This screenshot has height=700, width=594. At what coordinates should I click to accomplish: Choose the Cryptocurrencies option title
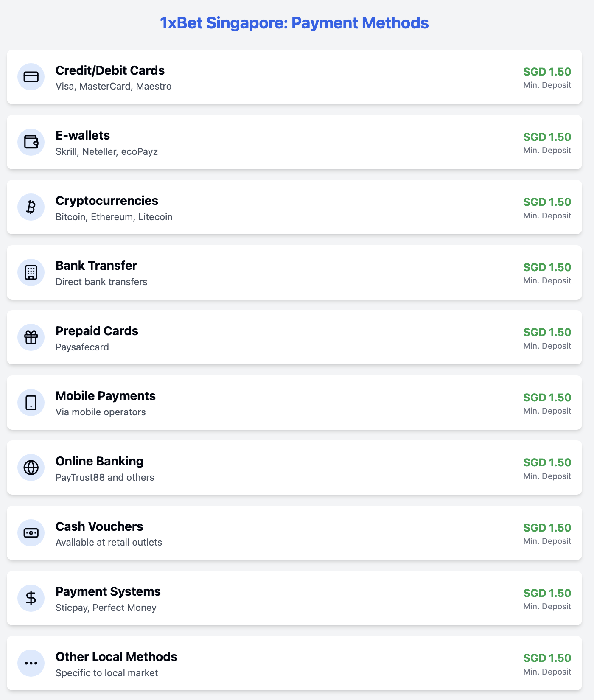point(107,201)
